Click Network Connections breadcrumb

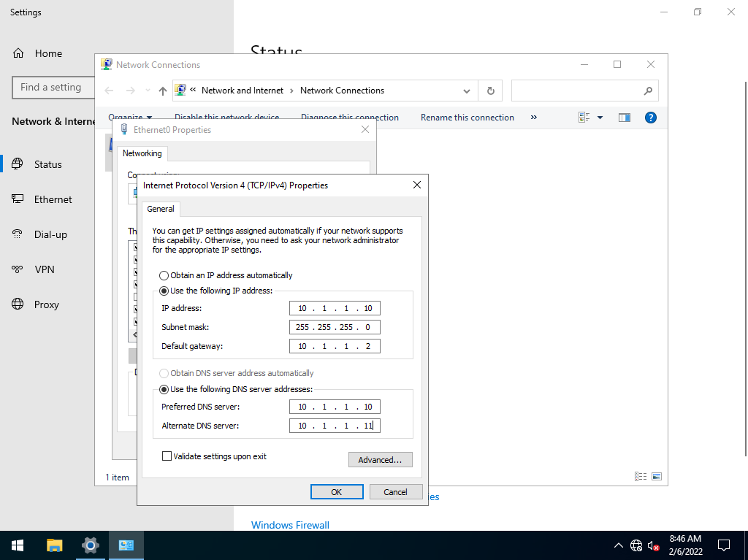[342, 91]
